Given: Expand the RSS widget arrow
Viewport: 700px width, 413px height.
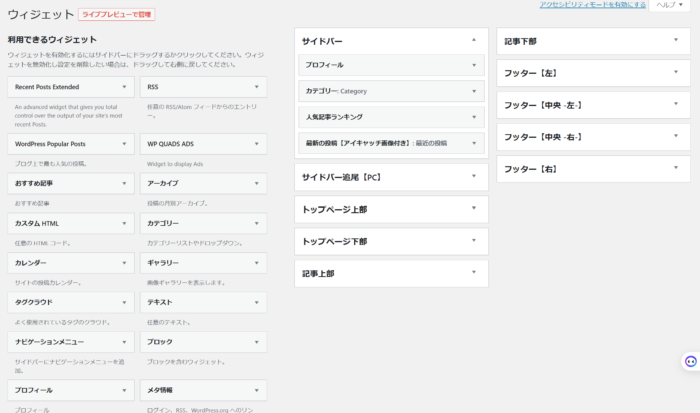Looking at the screenshot, I should coord(256,87).
